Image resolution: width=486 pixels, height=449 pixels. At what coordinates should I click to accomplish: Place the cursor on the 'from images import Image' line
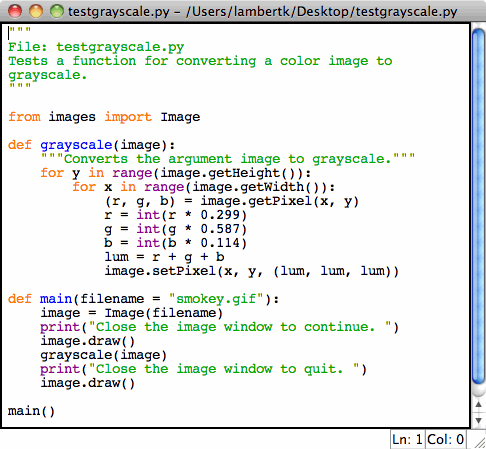(x=104, y=117)
